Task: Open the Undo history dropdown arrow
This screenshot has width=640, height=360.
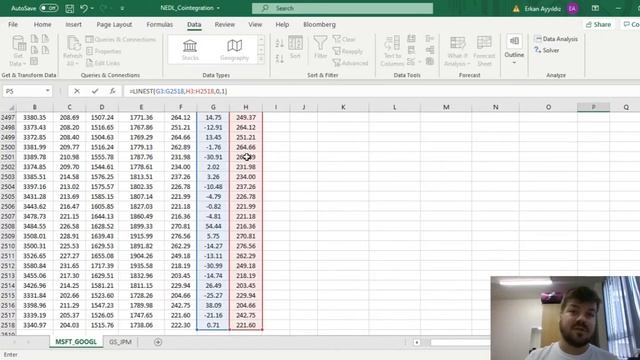Action: point(92,8)
